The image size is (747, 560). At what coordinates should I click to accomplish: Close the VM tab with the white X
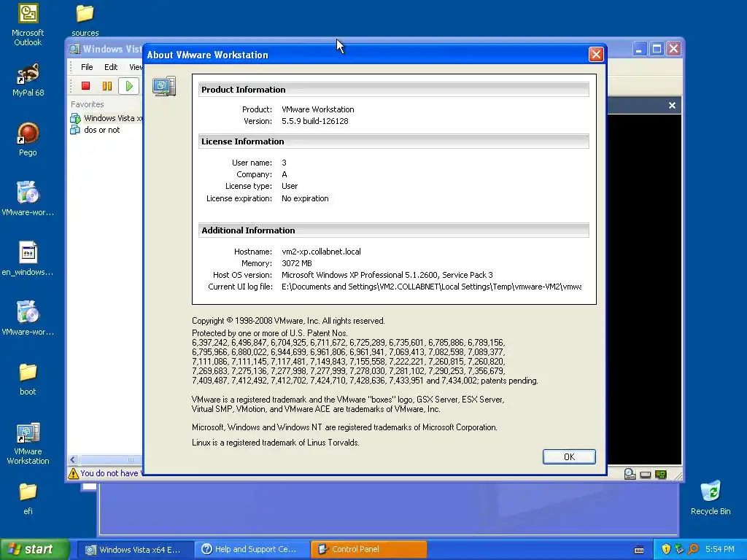coord(672,105)
